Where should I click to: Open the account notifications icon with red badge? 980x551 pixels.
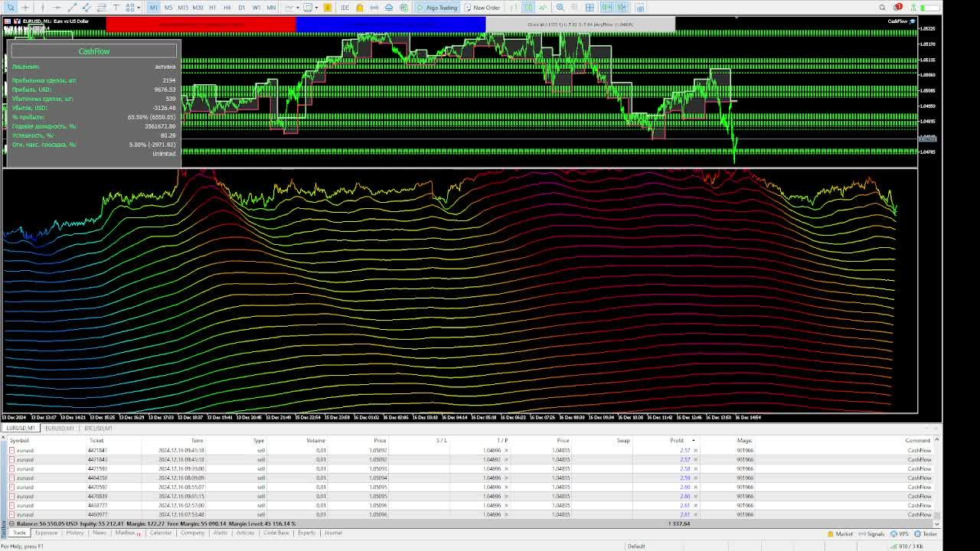[897, 7]
